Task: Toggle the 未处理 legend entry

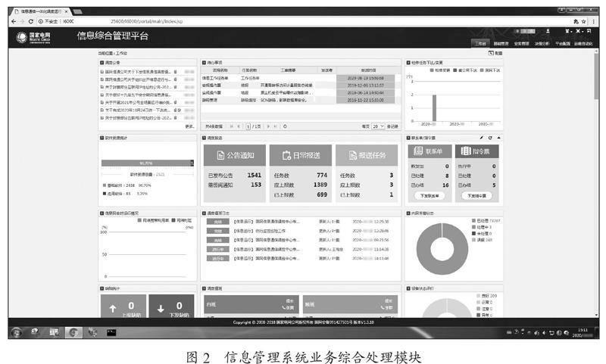Action: 482,234
